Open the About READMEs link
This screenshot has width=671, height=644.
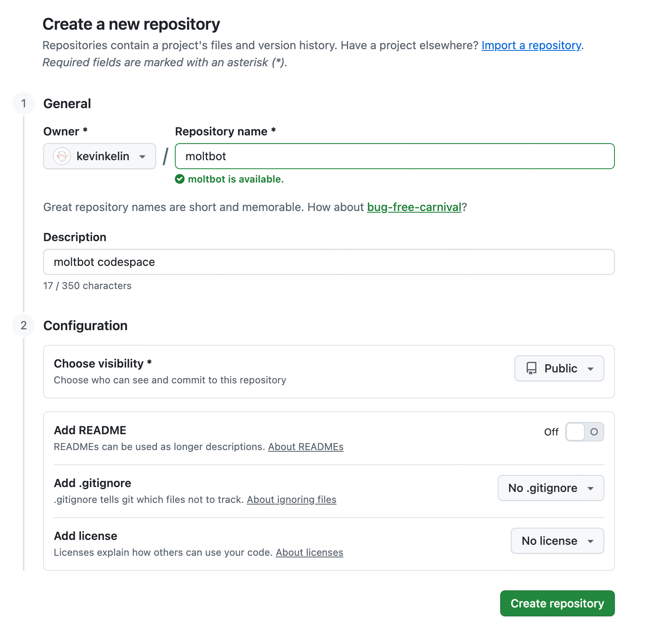(x=305, y=447)
